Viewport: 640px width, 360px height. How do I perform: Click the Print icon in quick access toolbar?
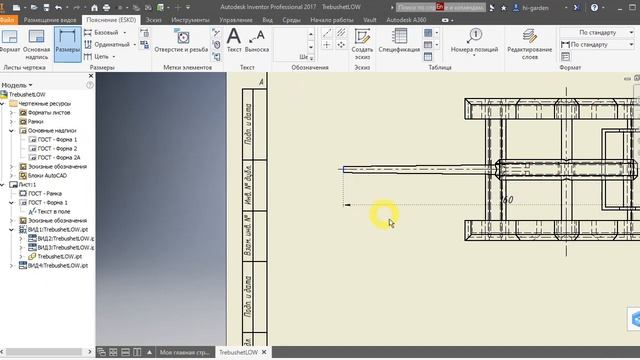107,7
